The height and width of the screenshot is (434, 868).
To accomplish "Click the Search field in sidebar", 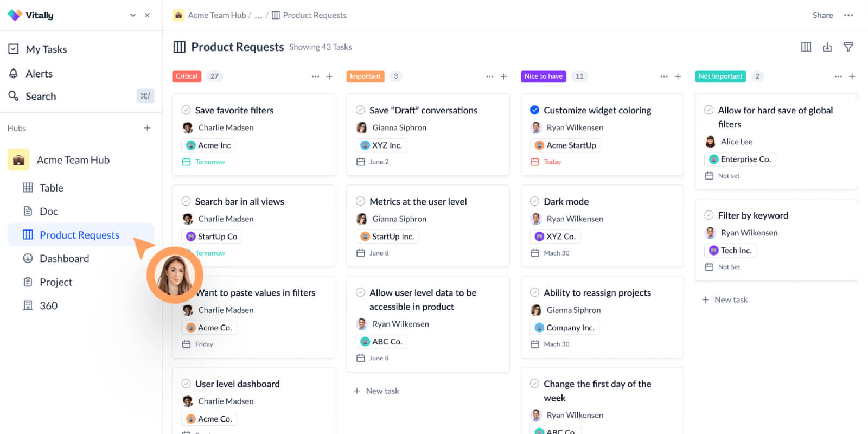I will tap(81, 96).
